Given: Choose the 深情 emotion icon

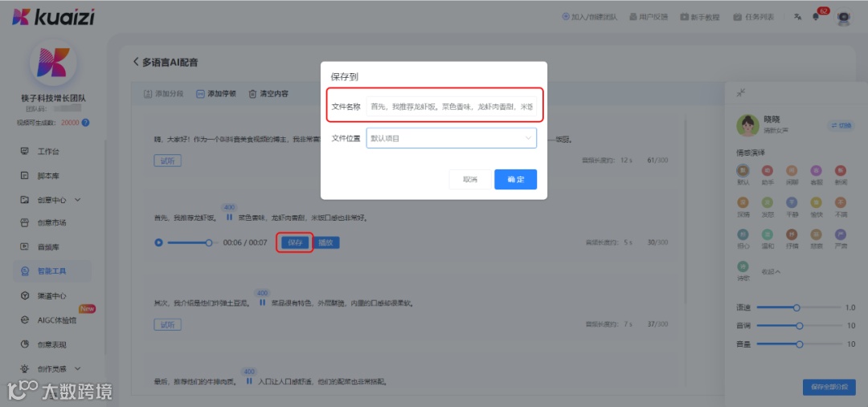Looking at the screenshot, I should tap(743, 203).
